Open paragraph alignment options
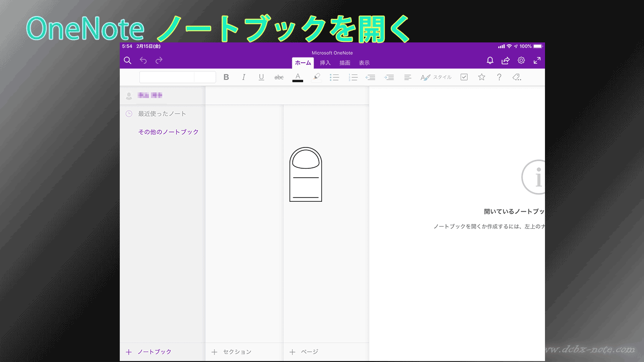Image resolution: width=644 pixels, height=362 pixels. click(408, 77)
